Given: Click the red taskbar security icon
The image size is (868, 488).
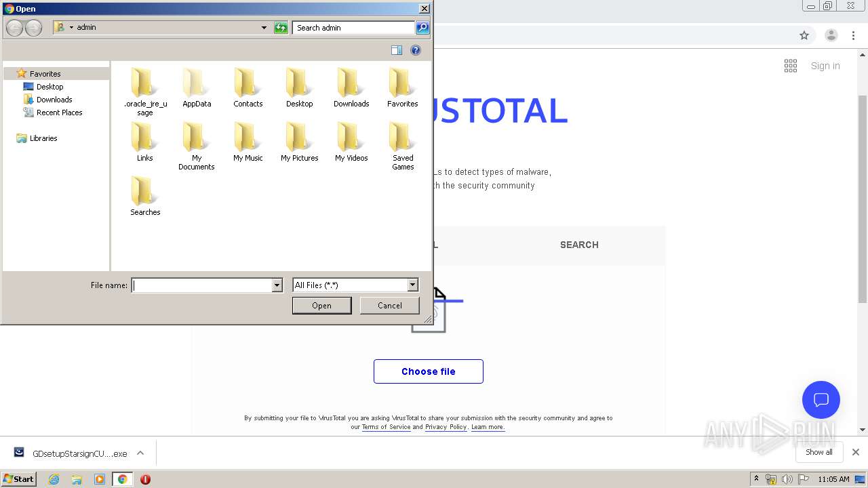Looking at the screenshot, I should pos(145,479).
